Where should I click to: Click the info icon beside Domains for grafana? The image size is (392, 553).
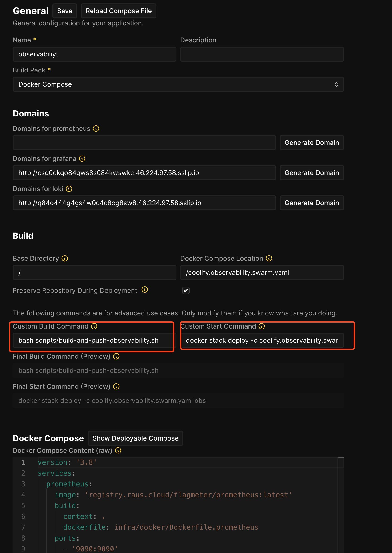82,159
